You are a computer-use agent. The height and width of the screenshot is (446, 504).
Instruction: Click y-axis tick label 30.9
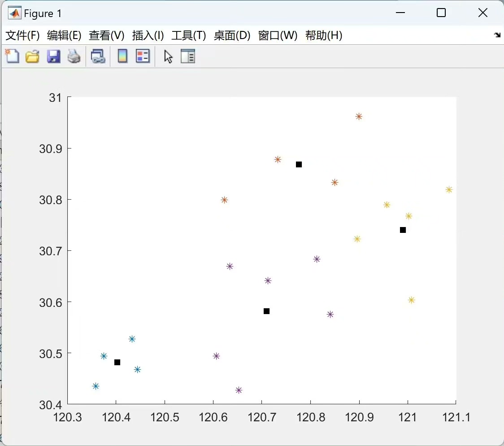click(51, 149)
